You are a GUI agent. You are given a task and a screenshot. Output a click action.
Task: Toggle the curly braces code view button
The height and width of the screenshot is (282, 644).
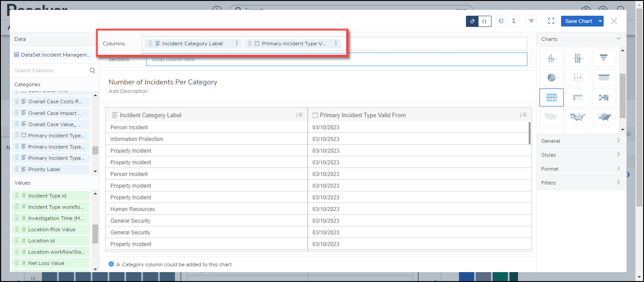pyautogui.click(x=485, y=21)
